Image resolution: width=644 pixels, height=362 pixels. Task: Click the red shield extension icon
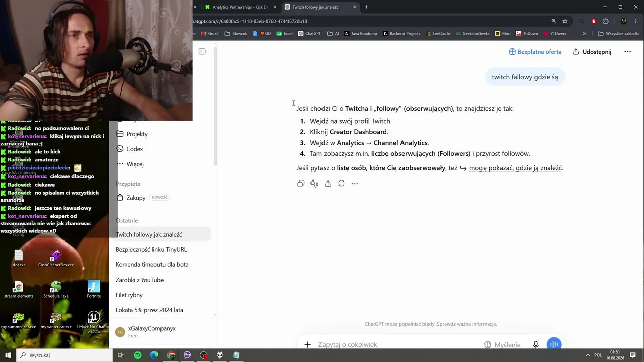click(594, 21)
